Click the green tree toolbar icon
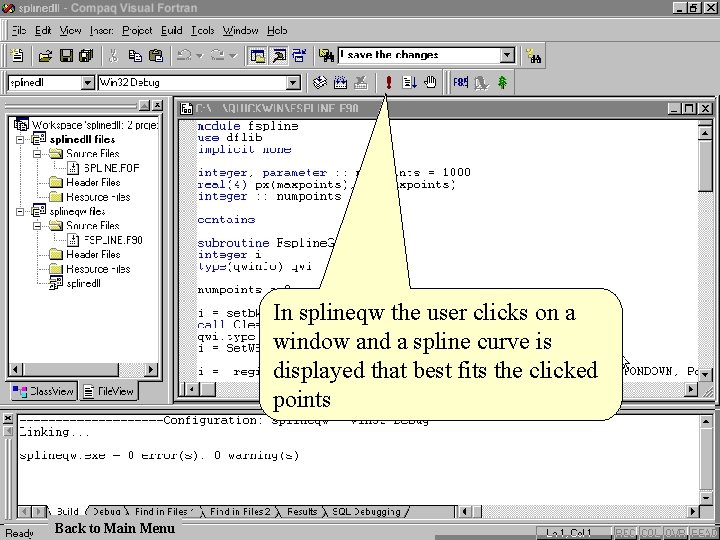 [x=502, y=83]
